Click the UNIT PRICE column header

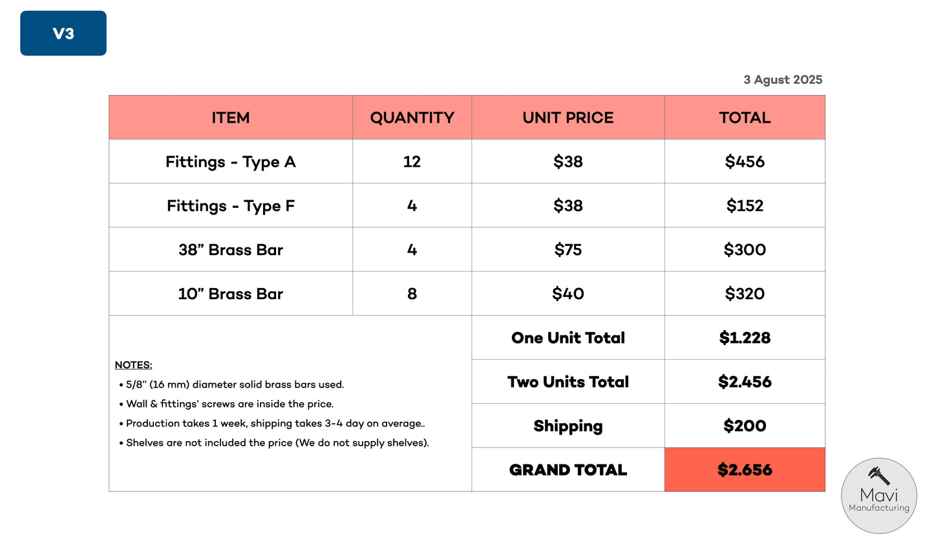tap(568, 118)
